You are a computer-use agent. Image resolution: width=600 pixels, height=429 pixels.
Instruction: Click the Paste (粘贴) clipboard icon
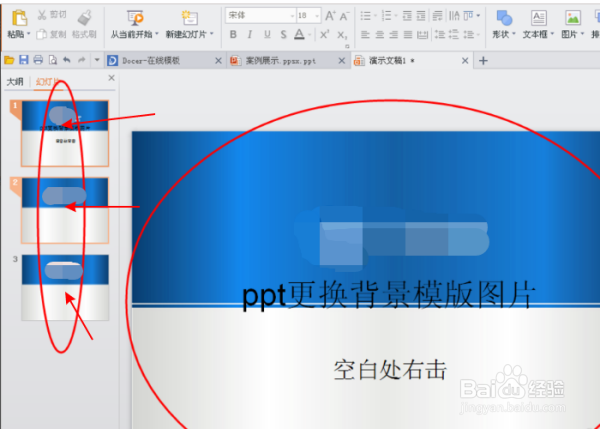click(19, 18)
